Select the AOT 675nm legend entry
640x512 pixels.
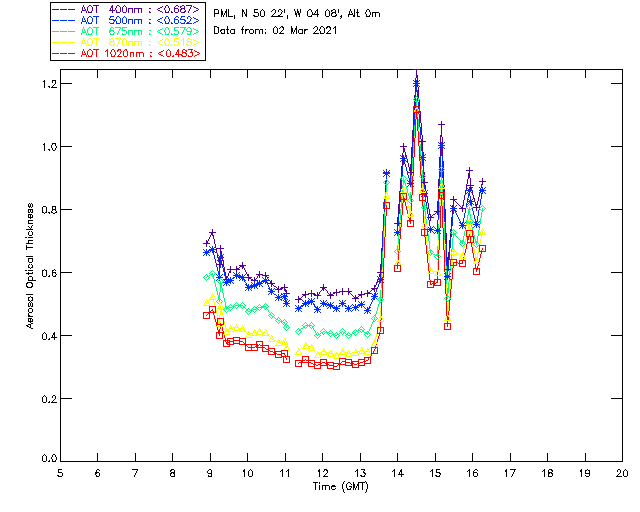(127, 31)
